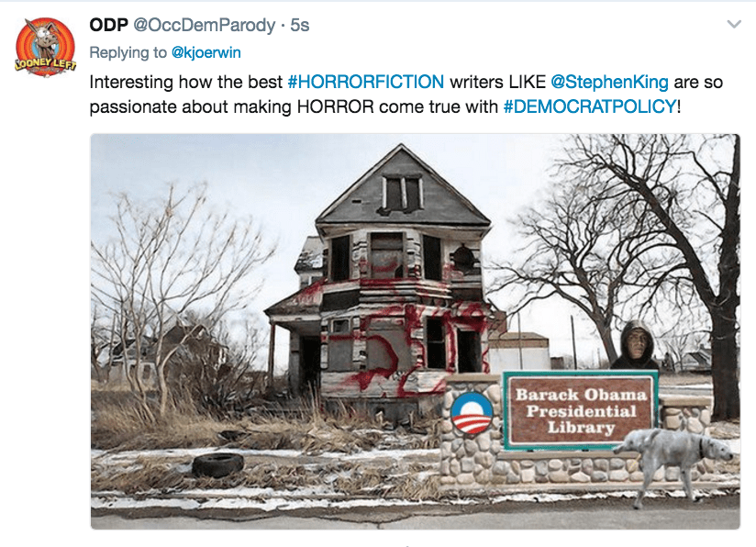Image resolution: width=756 pixels, height=547 pixels.
Task: Click the tweet body text
Action: click(x=406, y=95)
